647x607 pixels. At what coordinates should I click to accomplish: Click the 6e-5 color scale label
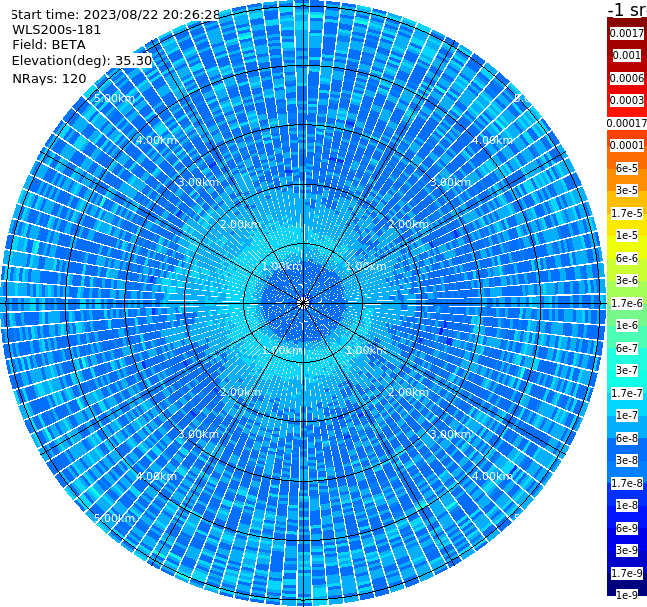coord(627,168)
